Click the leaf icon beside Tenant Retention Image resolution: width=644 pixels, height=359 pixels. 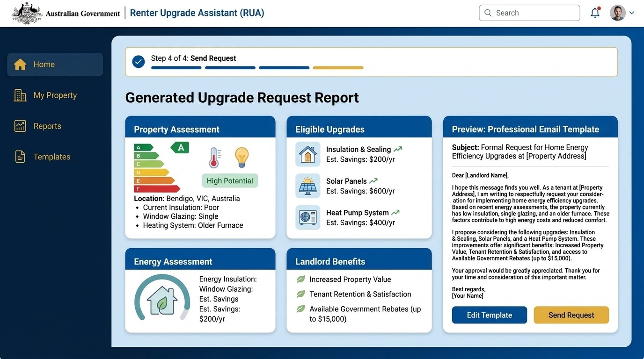pyautogui.click(x=301, y=294)
